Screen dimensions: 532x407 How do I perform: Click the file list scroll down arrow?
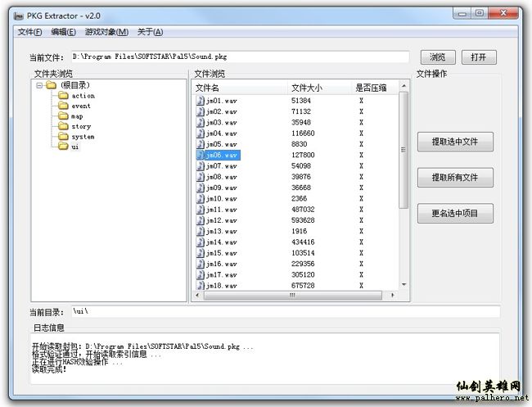point(404,285)
